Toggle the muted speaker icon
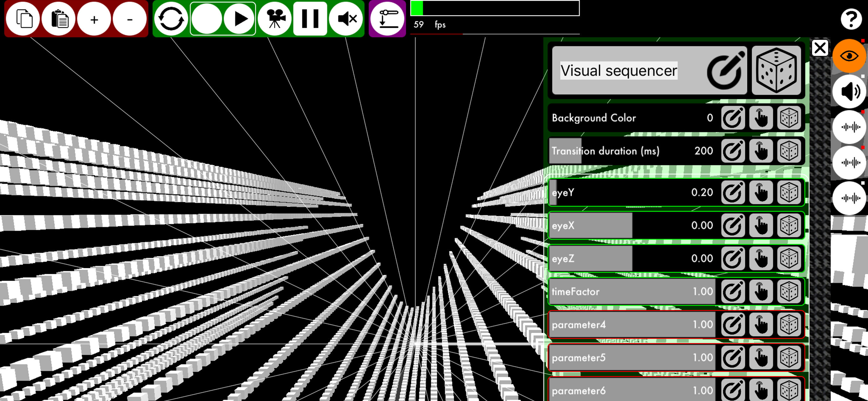Screen dimensions: 868x401 click(346, 19)
